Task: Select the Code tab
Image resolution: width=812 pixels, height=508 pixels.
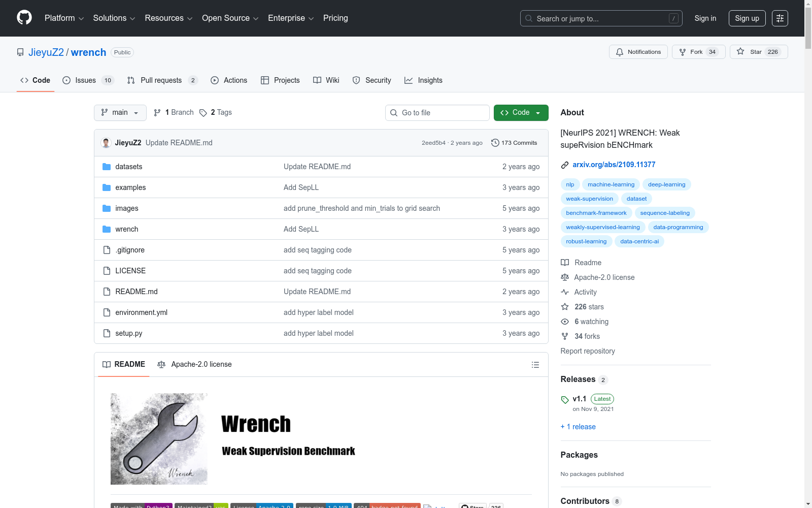Action: coord(36,80)
